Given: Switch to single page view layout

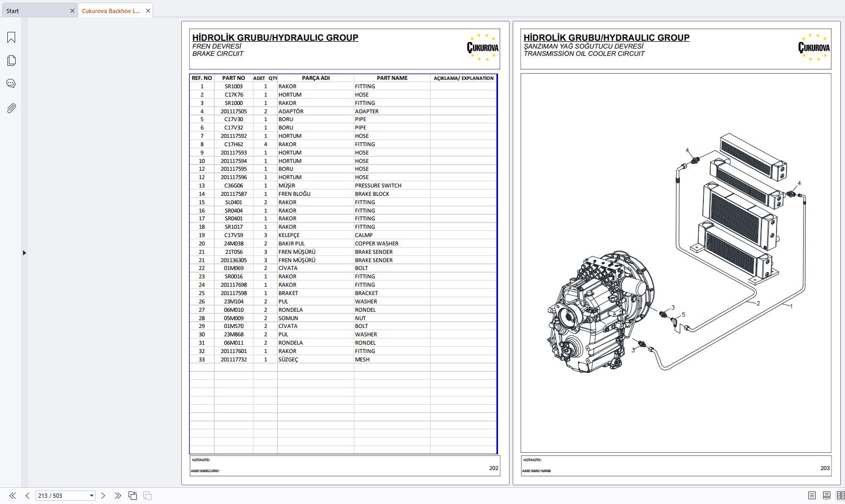Looking at the screenshot, I should [x=812, y=495].
